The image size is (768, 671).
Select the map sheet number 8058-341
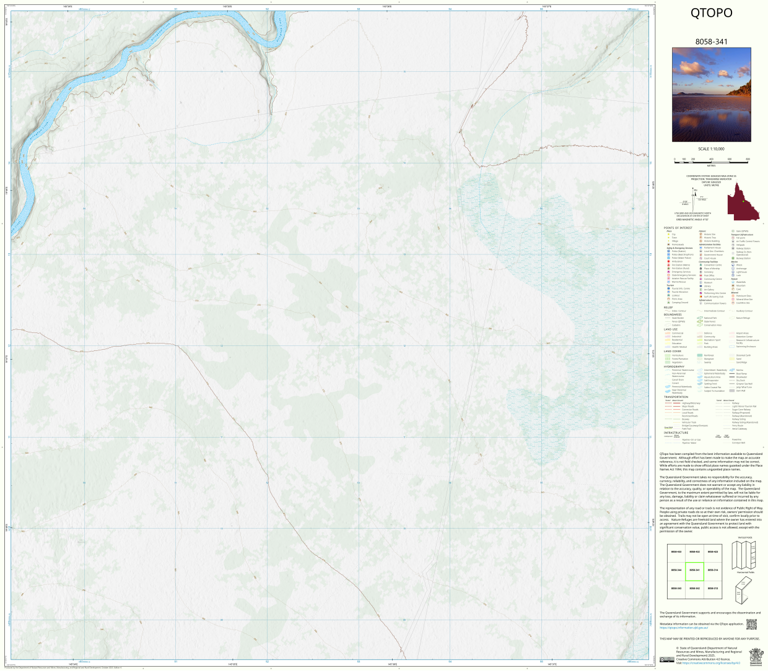click(x=711, y=42)
